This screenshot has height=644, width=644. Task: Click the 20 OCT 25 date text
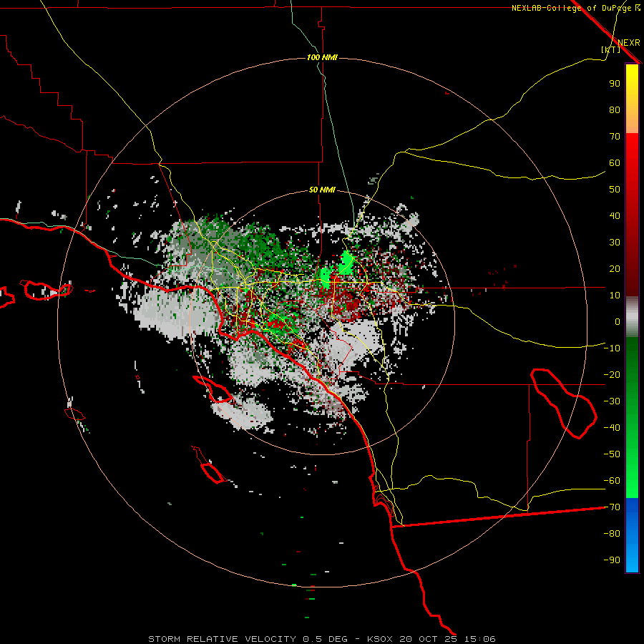[429, 639]
